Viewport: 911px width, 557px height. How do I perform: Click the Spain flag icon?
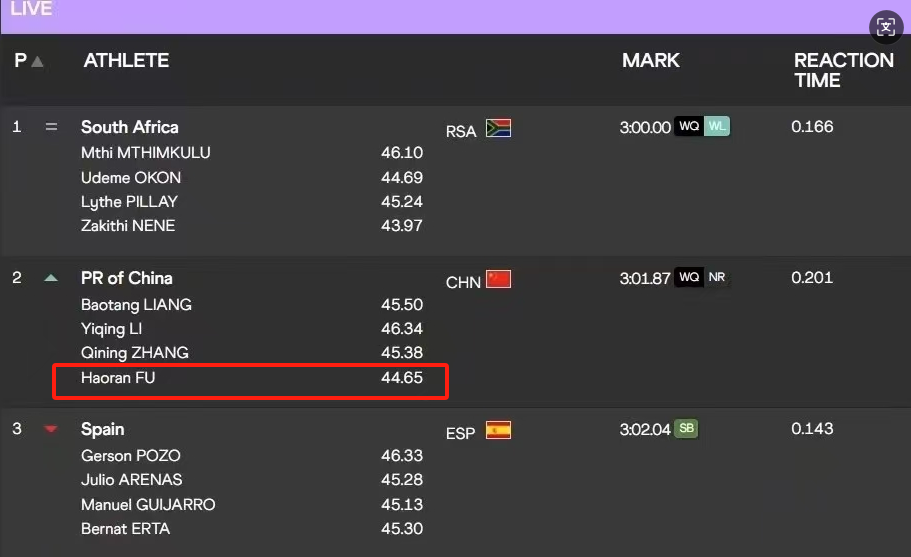pos(498,430)
